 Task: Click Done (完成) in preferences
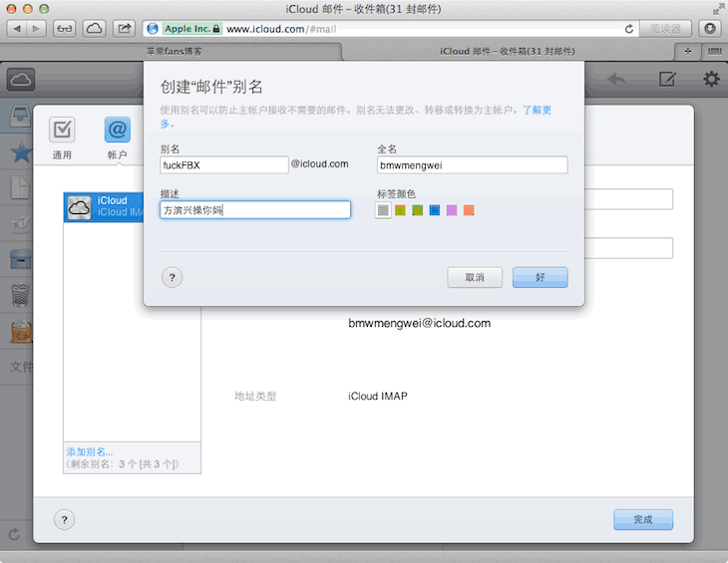[643, 519]
